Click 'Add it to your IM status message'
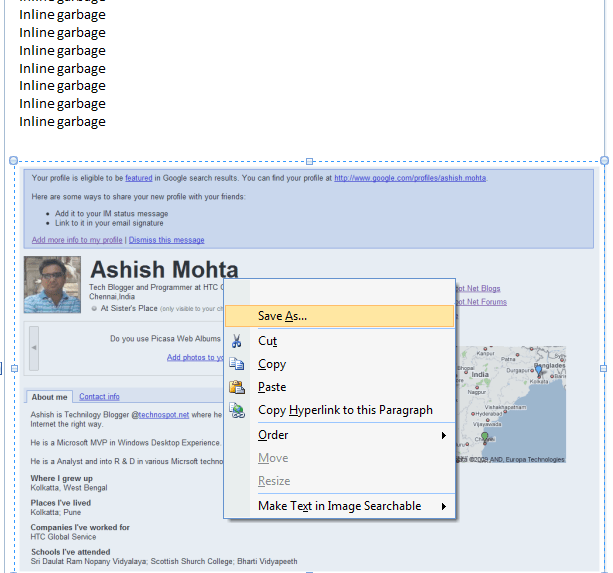 (111, 214)
